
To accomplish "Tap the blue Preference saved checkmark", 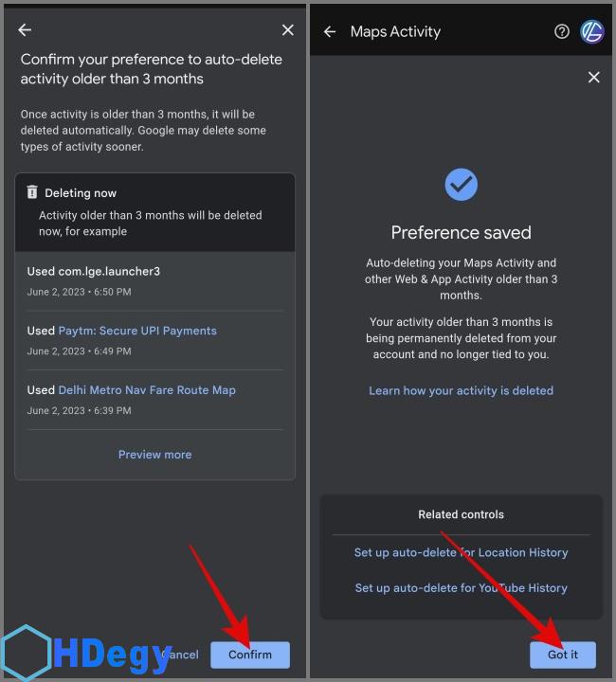I will click(462, 184).
